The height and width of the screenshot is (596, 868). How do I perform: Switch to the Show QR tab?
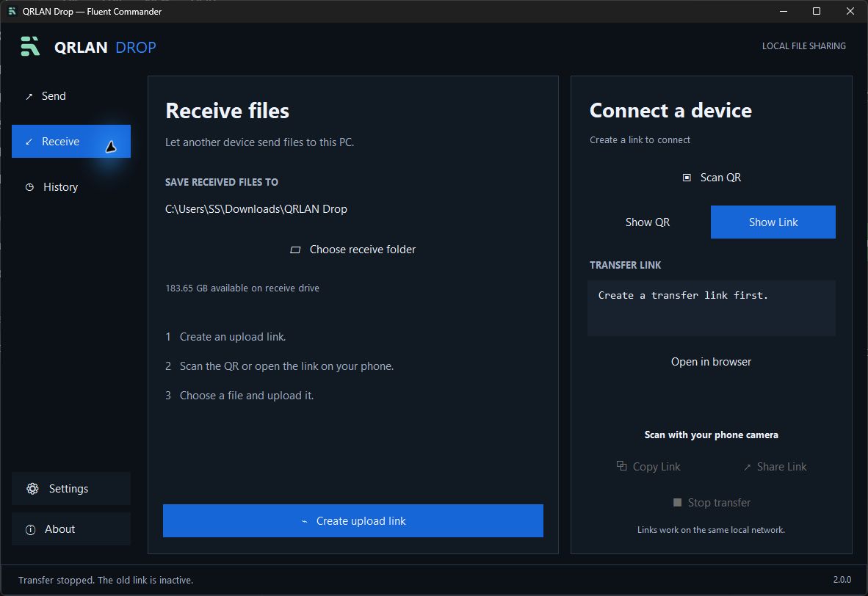point(648,222)
